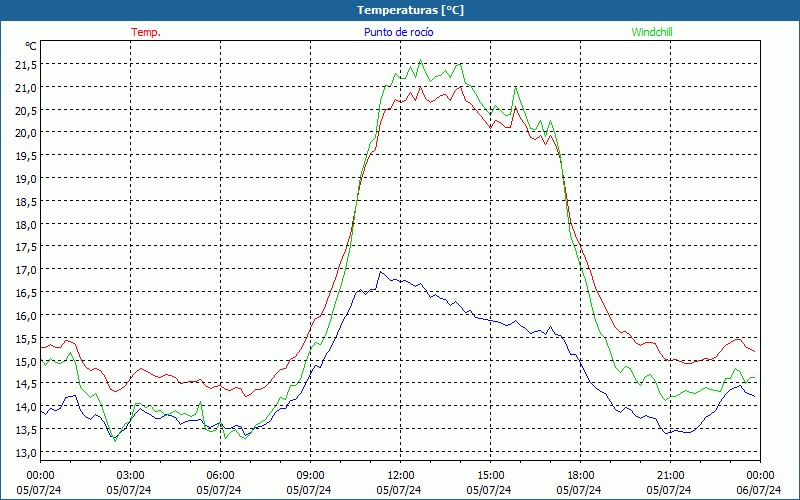The height and width of the screenshot is (500, 800).
Task: Click the 06:00 05/07/24 time label
Action: pyautogui.click(x=219, y=483)
